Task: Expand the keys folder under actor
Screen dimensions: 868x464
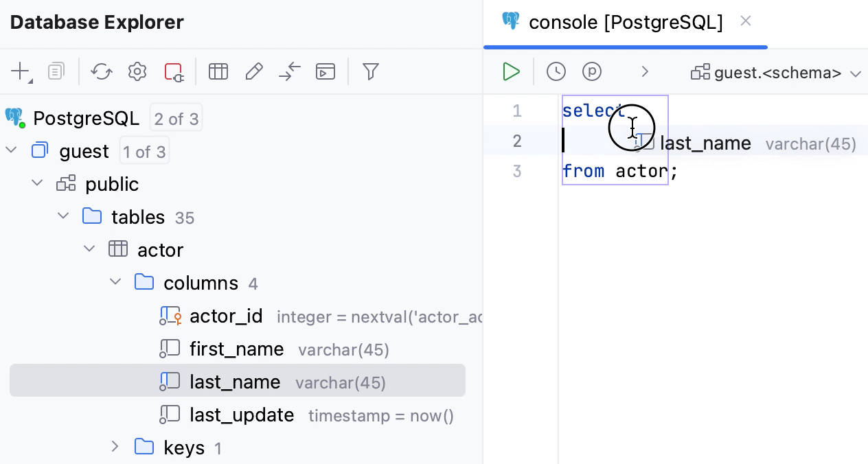Action: 115,447
